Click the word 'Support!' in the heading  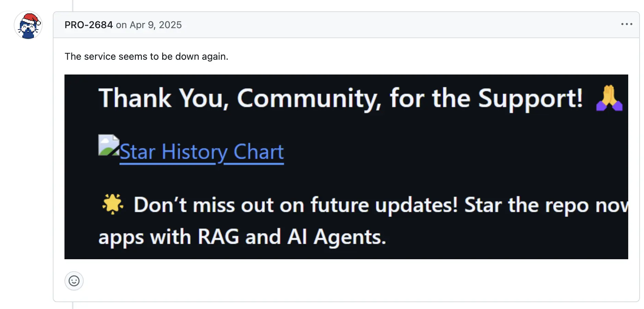tap(530, 99)
